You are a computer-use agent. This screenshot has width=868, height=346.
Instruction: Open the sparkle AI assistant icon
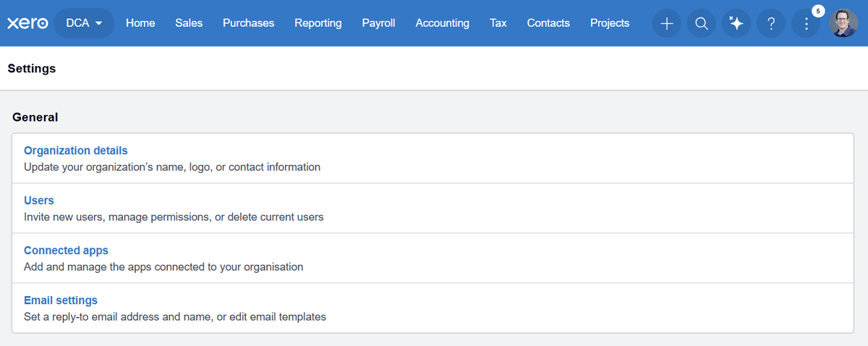[736, 23]
